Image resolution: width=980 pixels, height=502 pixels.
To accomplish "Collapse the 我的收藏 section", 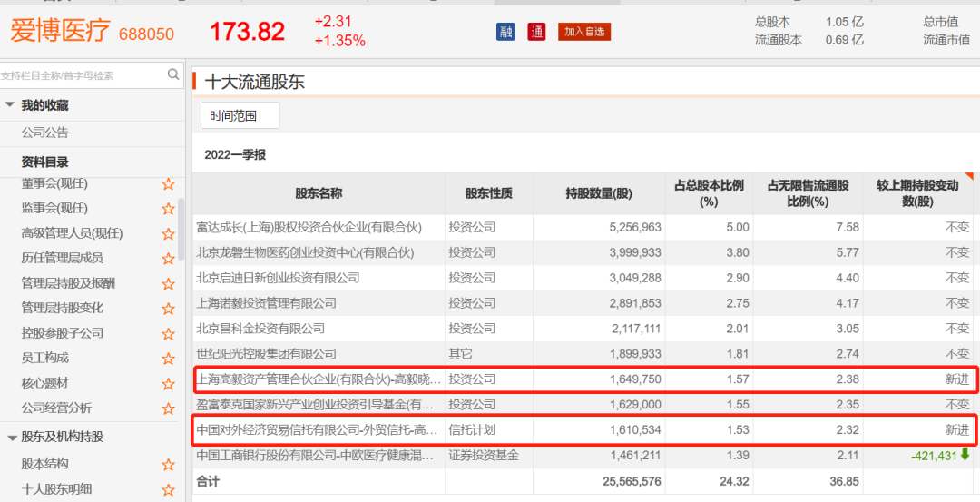I will click(x=9, y=105).
